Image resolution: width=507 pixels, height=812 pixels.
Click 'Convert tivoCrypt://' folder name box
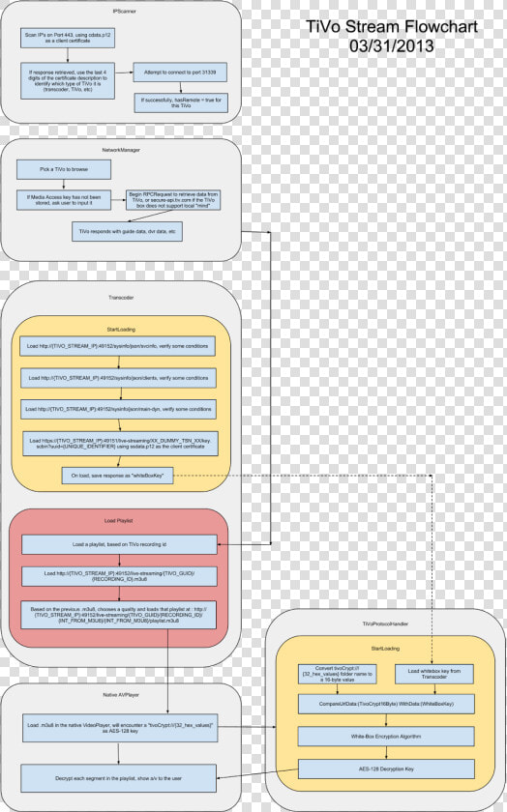coord(338,674)
